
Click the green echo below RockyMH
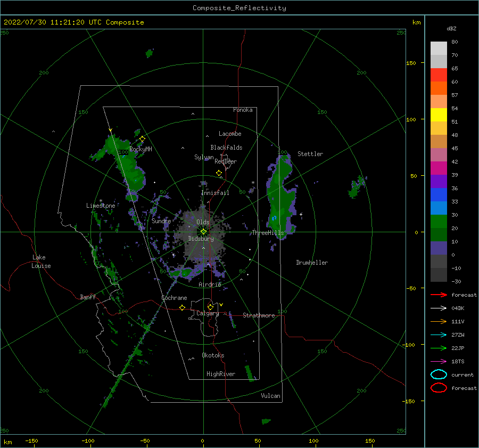131,171
